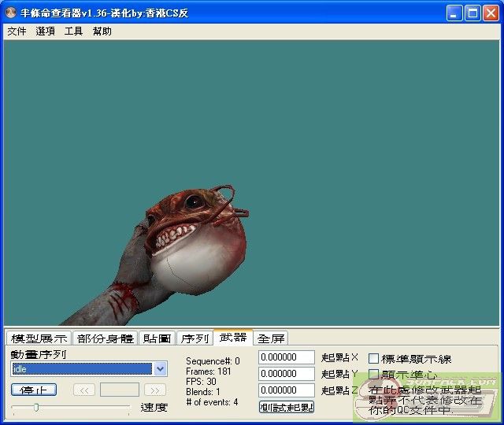Open the 文件 menu
Viewport: 504px width, 425px height.
[17, 31]
